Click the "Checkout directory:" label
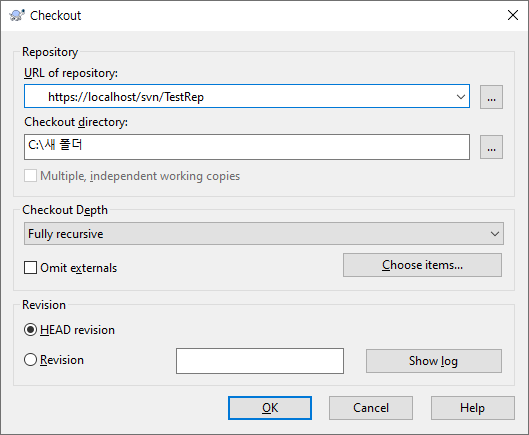Screen dimensions: 529x435 (x=76, y=122)
